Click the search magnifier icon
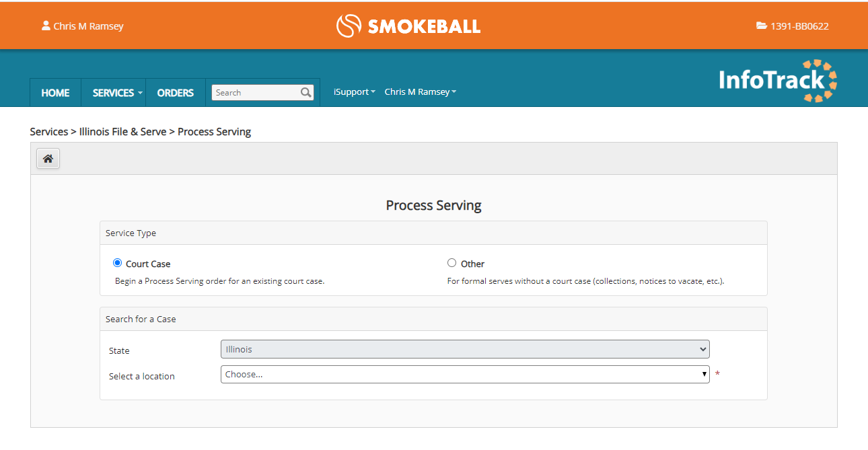Screen dimensions: 868x450 306,93
